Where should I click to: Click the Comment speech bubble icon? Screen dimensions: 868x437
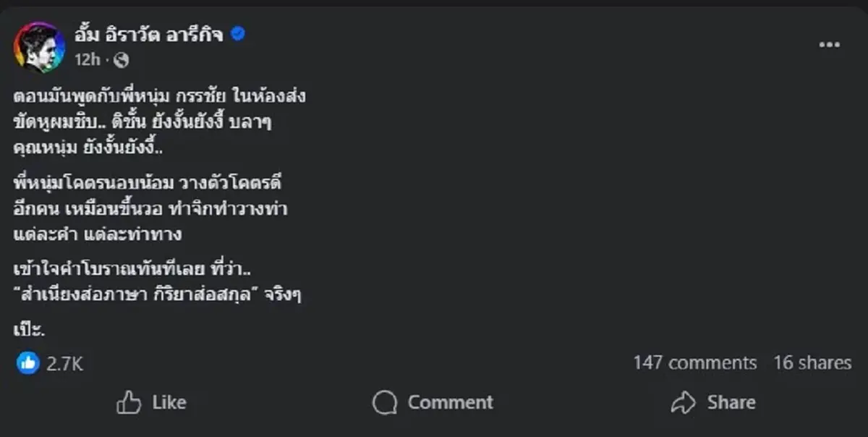(x=384, y=402)
